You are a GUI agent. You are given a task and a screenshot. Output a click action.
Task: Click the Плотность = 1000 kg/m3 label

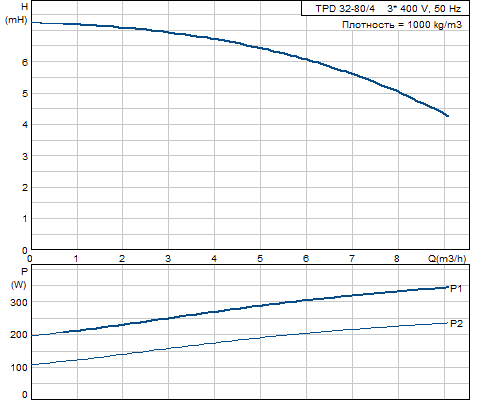(x=402, y=25)
